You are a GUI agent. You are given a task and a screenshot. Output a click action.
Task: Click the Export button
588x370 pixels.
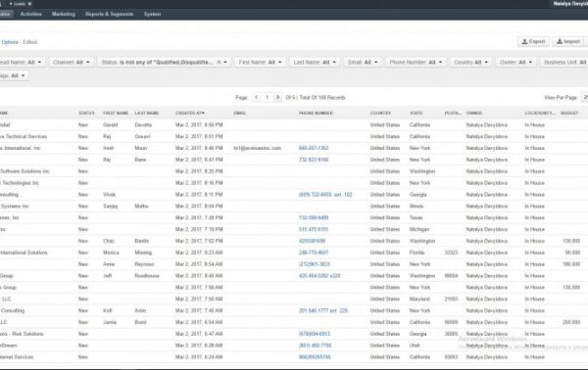point(534,41)
